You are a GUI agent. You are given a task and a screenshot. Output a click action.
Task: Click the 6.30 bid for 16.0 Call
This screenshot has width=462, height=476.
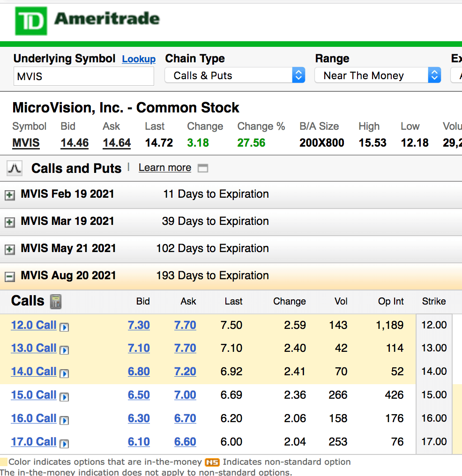139,418
